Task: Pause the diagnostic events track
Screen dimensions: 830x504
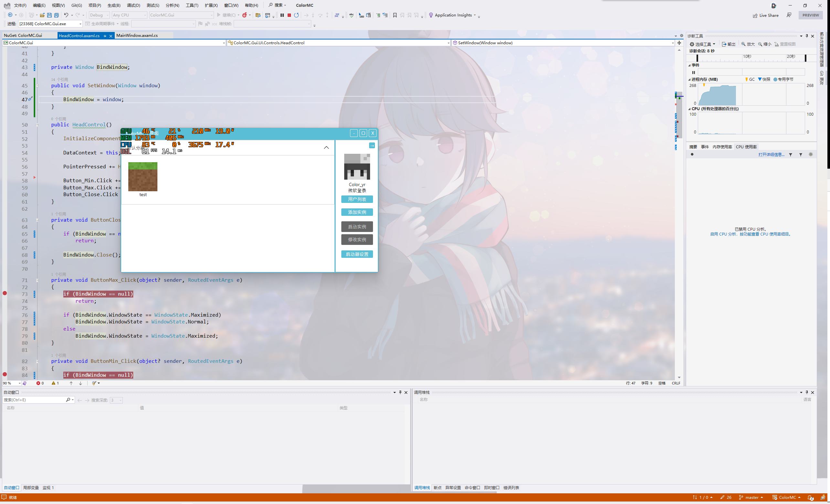Action: pos(693,72)
